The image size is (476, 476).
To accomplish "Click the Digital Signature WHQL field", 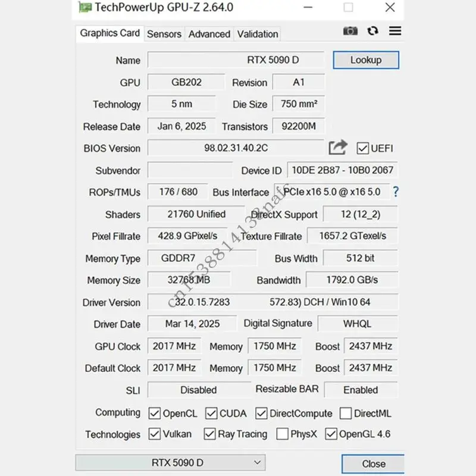I will click(358, 324).
